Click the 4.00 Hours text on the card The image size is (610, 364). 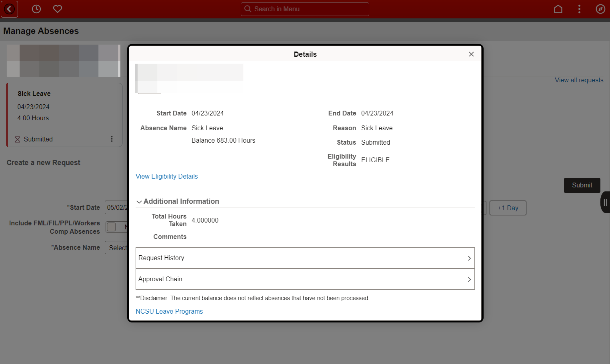[x=33, y=118]
